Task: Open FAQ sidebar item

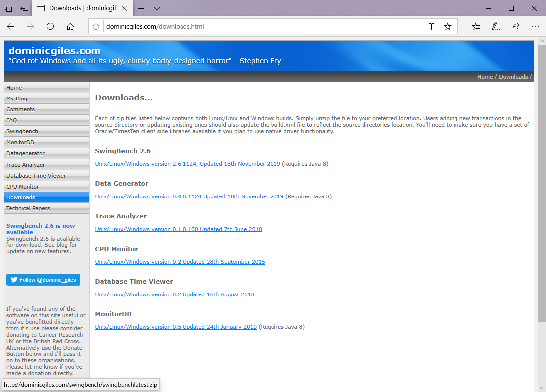Action: pos(47,120)
